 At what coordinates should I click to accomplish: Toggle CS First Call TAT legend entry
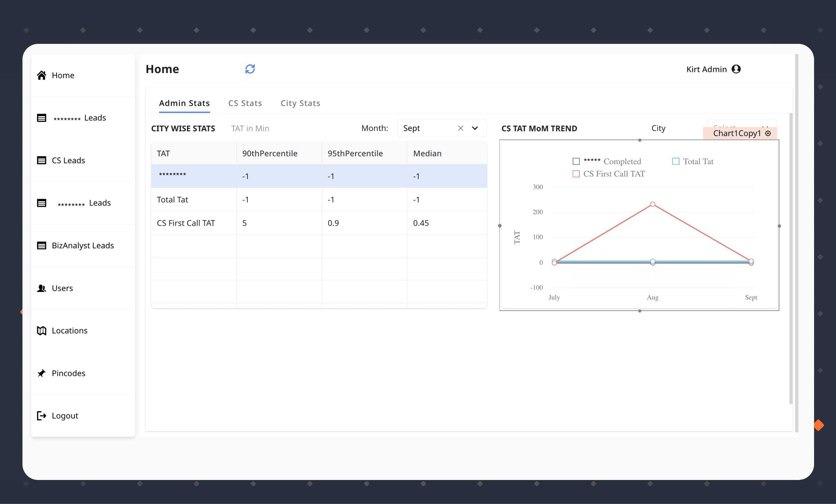pos(576,174)
